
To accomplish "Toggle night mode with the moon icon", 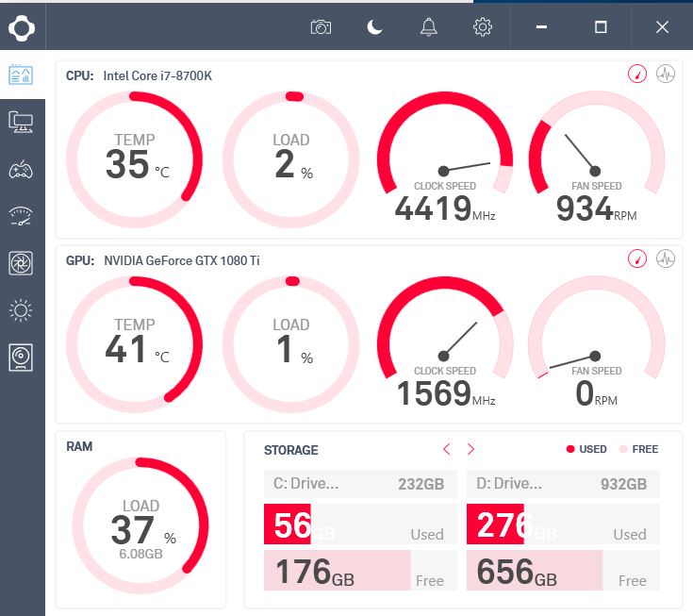I will pos(375,27).
